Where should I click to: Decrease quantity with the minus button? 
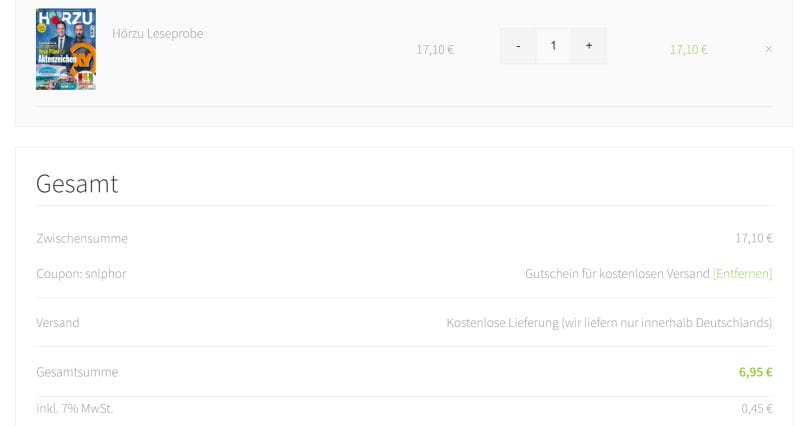click(518, 46)
